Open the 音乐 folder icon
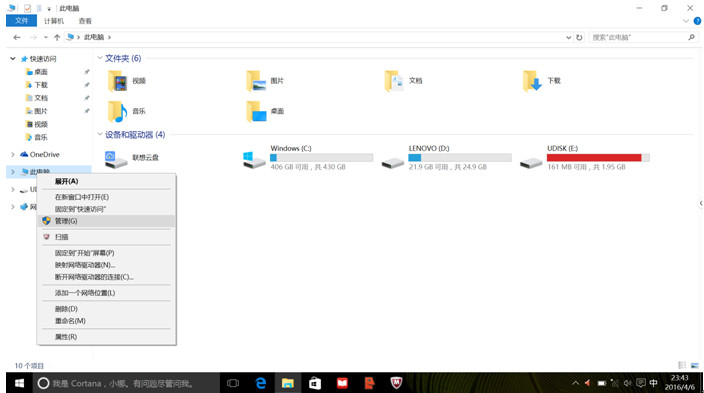Screen dimensions: 704x393 pos(118,111)
